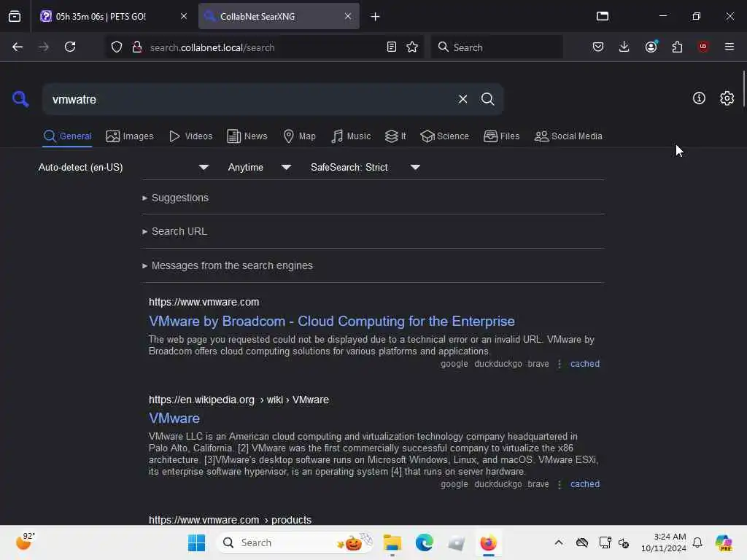The height and width of the screenshot is (560, 747).
Task: Close the PETS GO! tab
Action: coord(183,16)
